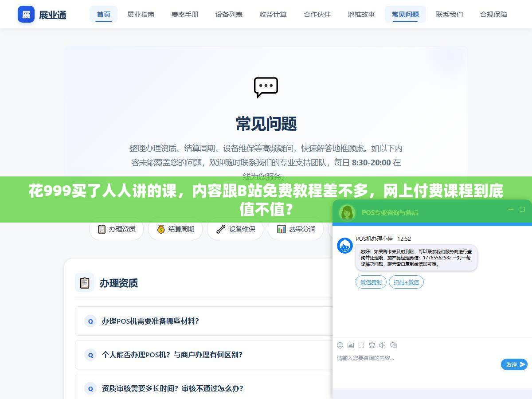
Task: Click the send image icon in chat
Action: [x=351, y=345]
